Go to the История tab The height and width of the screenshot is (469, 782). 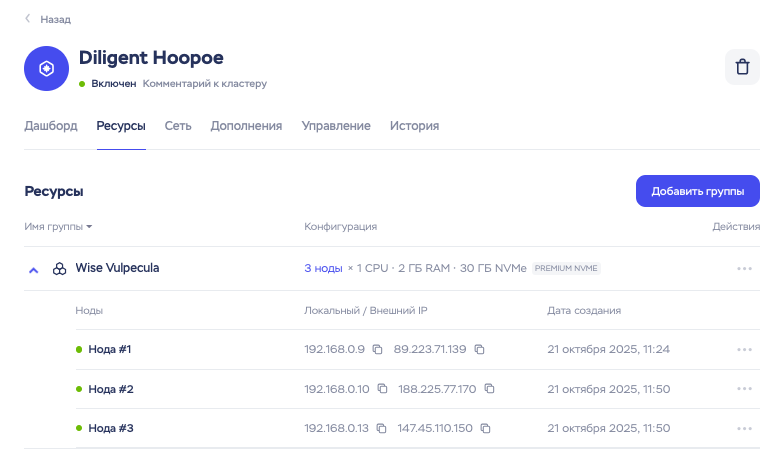[x=414, y=126]
